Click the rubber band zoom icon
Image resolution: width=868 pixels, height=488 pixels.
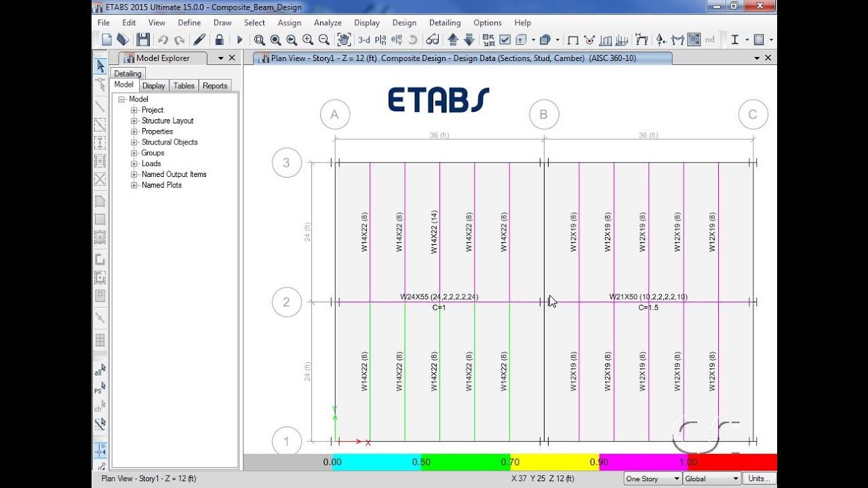point(259,40)
